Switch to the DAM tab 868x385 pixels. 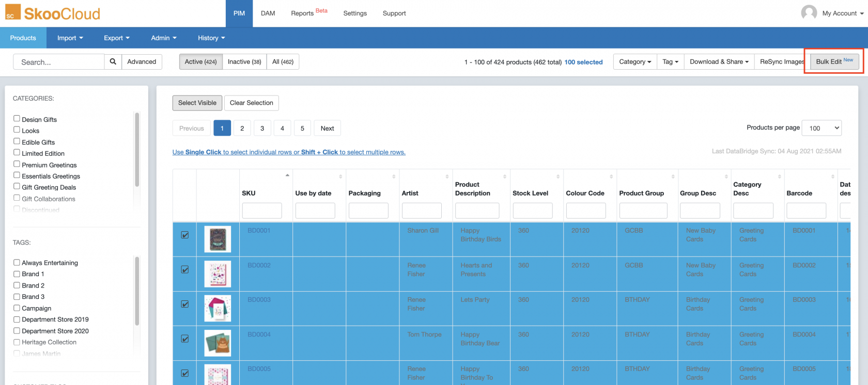[x=268, y=13]
